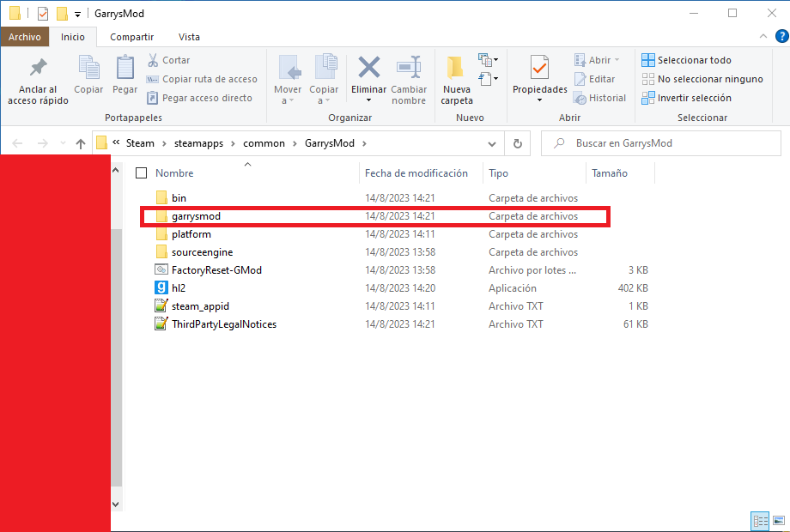Switch to the Vista ribbon tab
The width and height of the screenshot is (790, 532).
[x=189, y=37]
